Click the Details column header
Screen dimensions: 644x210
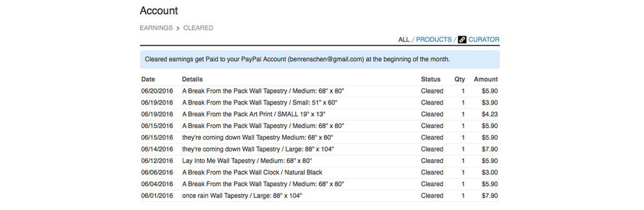[x=192, y=79]
